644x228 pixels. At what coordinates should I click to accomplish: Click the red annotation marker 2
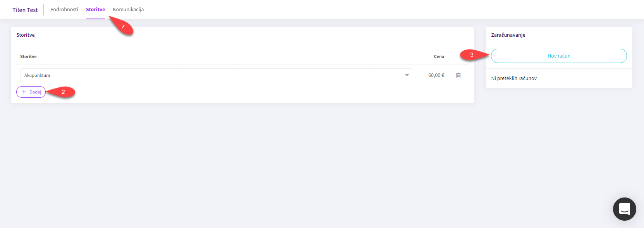pyautogui.click(x=63, y=92)
